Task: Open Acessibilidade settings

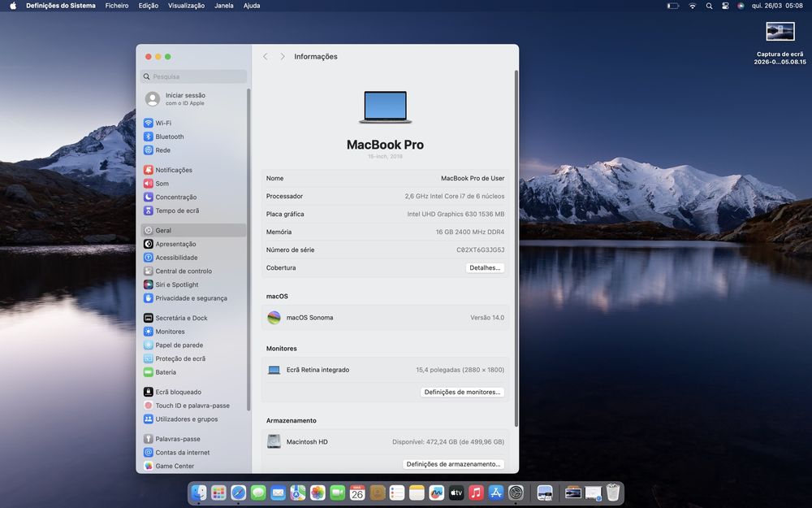Action: [x=193, y=257]
